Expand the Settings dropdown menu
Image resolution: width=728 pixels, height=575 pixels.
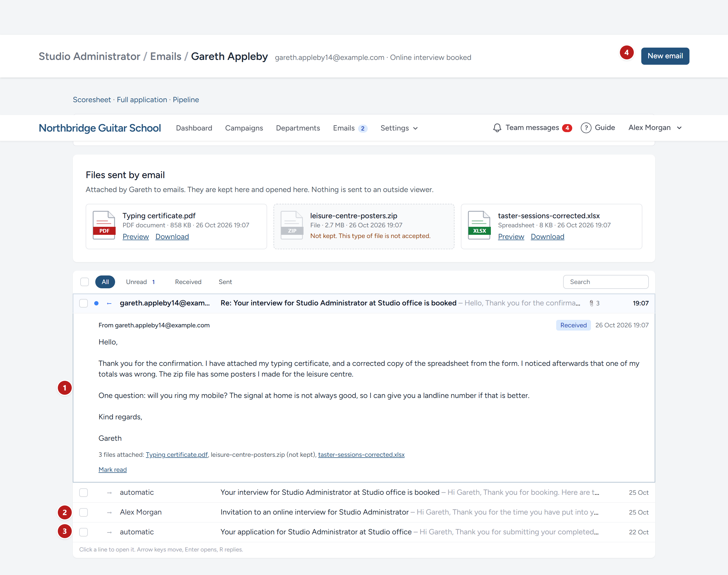[399, 128]
